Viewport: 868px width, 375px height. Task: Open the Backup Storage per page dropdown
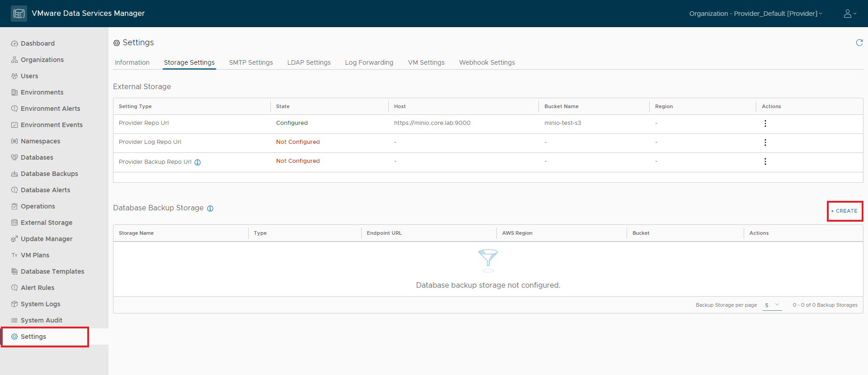pyautogui.click(x=772, y=305)
